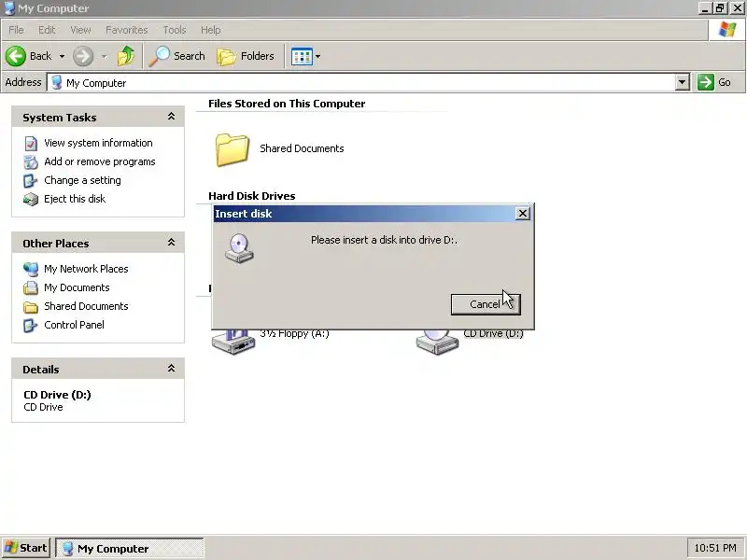Click CD Drive (D:) text in Details
The width and height of the screenshot is (747, 560).
tap(57, 394)
